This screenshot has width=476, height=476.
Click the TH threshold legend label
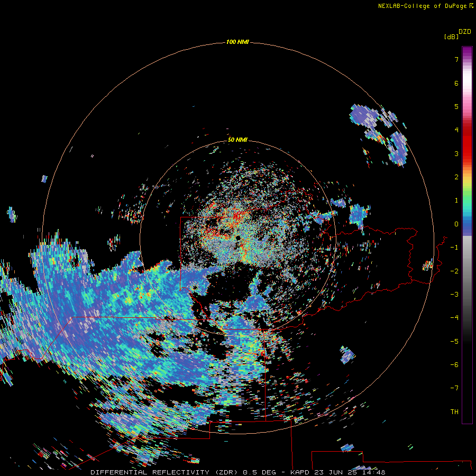click(454, 412)
